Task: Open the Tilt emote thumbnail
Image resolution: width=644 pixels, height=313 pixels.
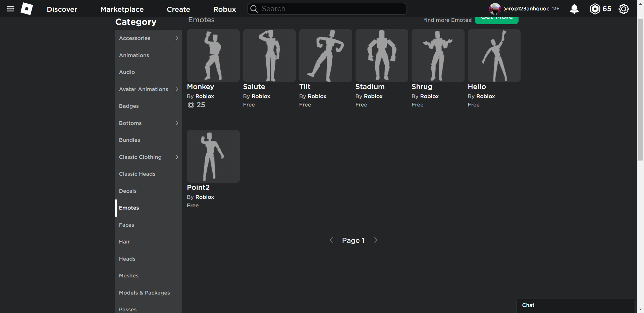Action: [x=326, y=55]
